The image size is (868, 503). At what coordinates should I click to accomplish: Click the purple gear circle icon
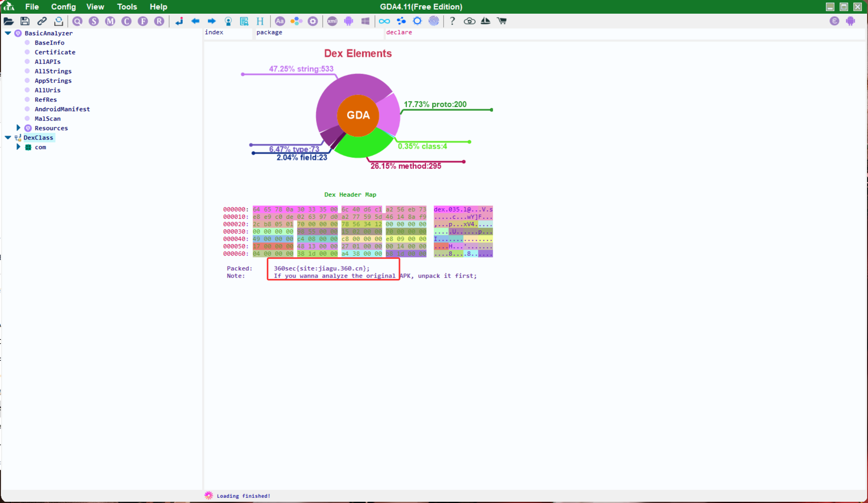pos(313,21)
